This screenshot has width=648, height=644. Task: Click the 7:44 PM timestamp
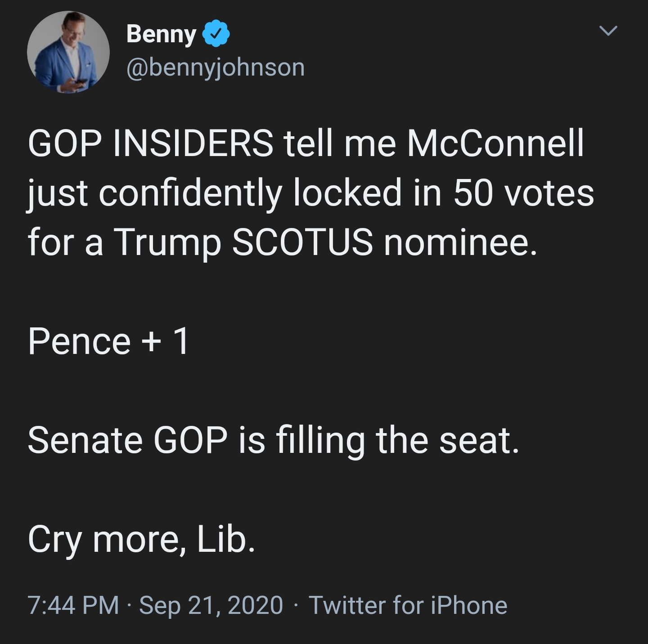[x=73, y=605]
